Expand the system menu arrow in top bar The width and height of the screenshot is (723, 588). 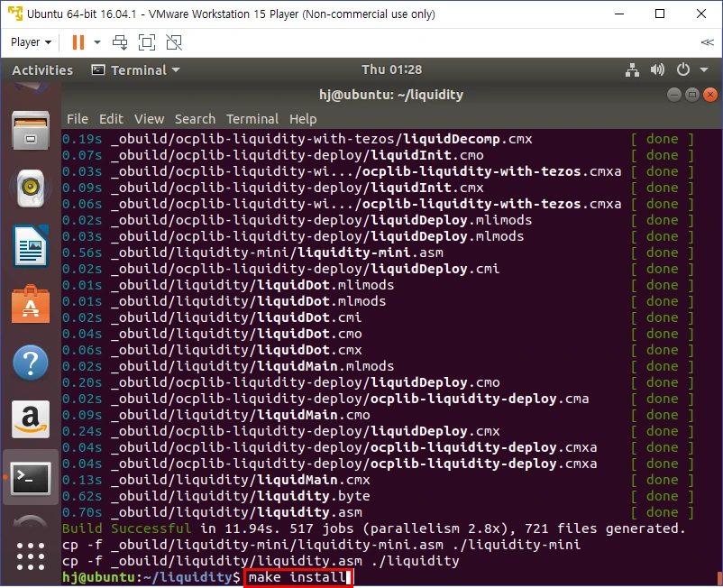(x=704, y=70)
